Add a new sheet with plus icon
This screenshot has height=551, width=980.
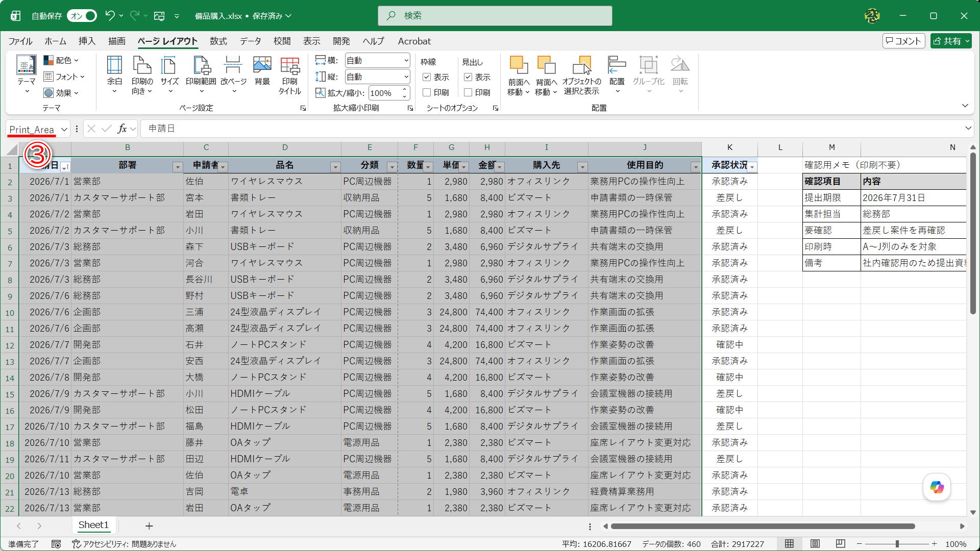click(149, 526)
